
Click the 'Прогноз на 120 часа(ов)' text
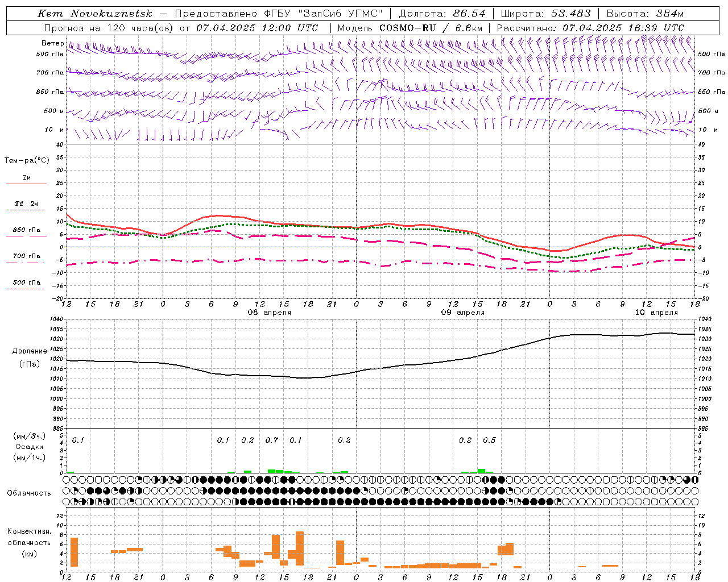click(109, 28)
